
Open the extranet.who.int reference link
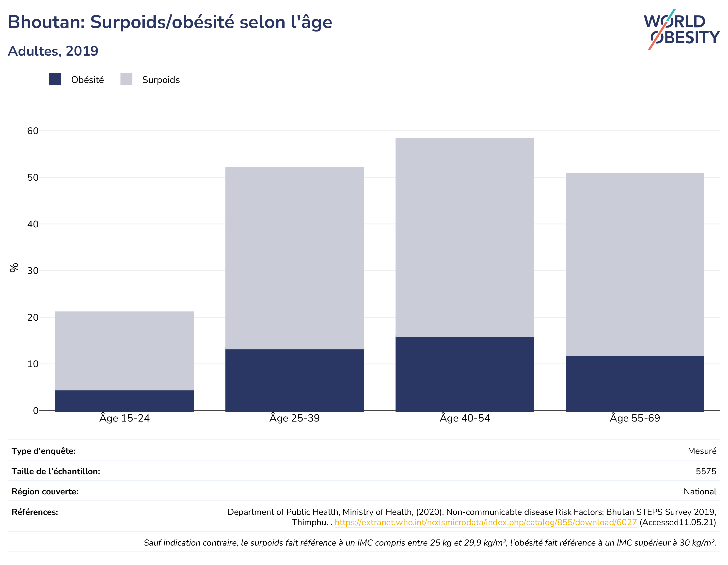(486, 522)
